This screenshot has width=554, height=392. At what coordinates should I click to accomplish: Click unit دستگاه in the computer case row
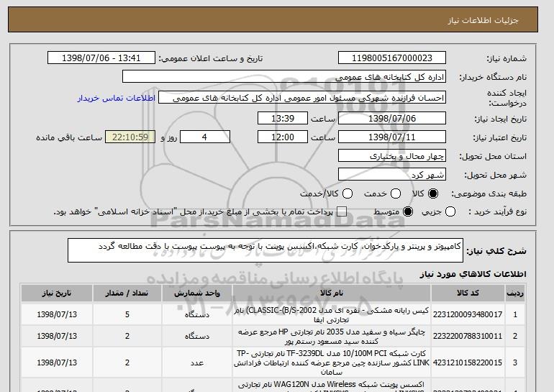coord(197,314)
